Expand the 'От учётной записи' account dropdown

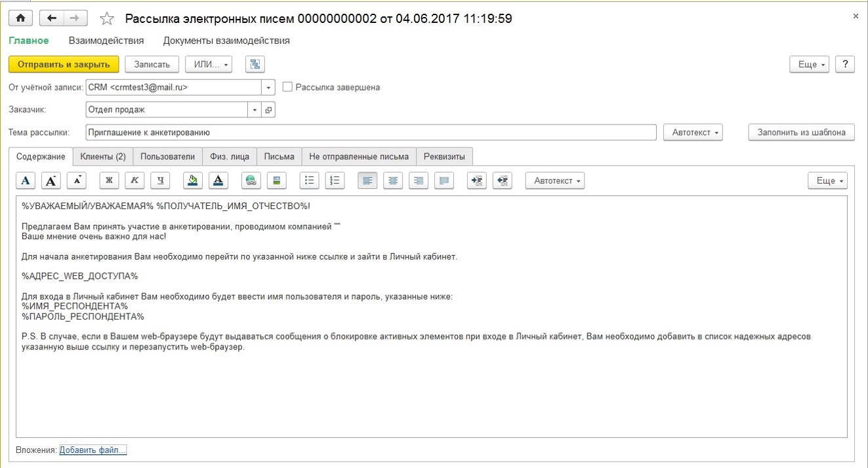pyautogui.click(x=268, y=87)
